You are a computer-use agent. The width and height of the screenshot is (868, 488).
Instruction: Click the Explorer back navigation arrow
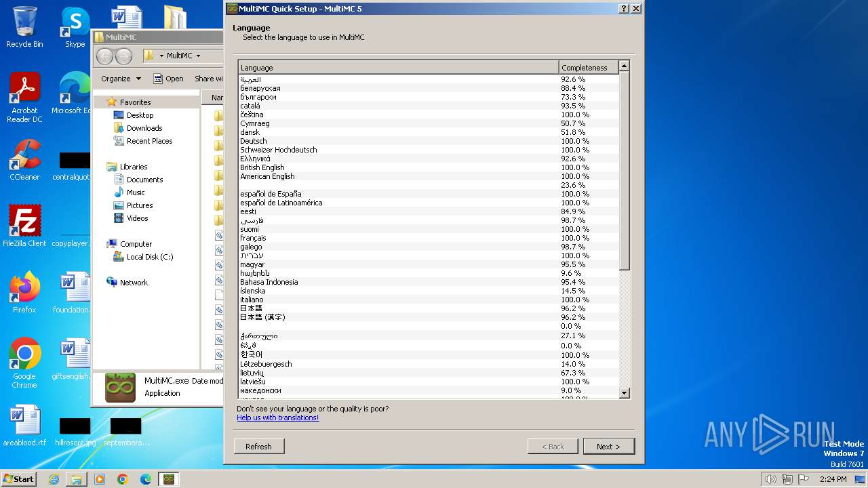pyautogui.click(x=104, y=56)
